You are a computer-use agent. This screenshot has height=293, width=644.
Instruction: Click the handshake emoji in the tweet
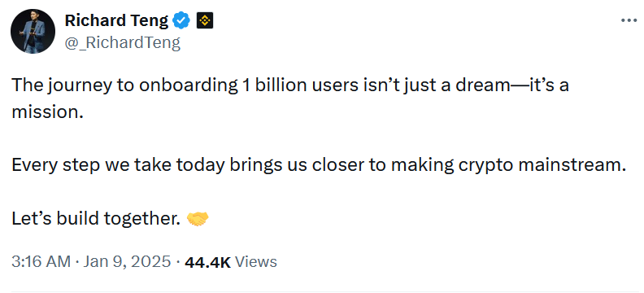tap(198, 219)
